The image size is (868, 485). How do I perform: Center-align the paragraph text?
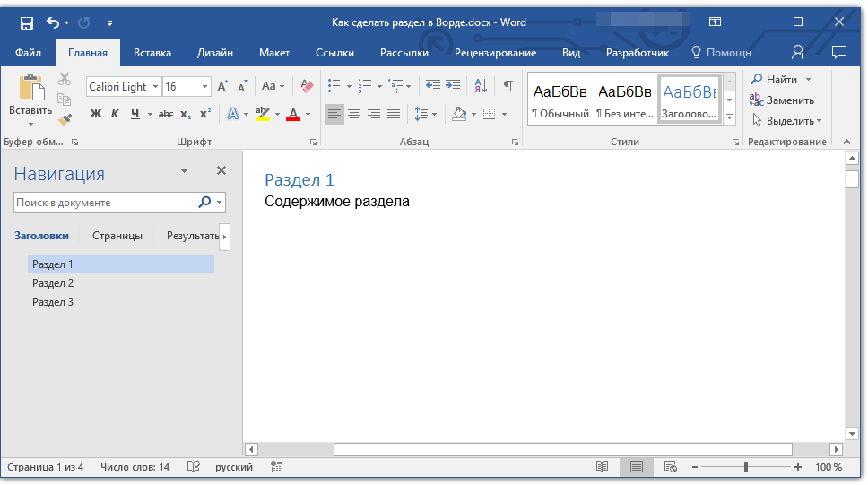[x=354, y=114]
